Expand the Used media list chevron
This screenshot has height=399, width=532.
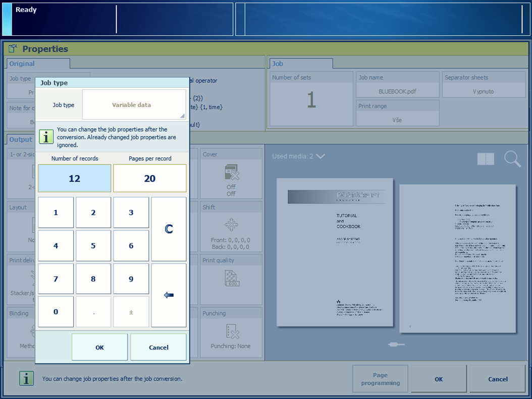pos(321,156)
